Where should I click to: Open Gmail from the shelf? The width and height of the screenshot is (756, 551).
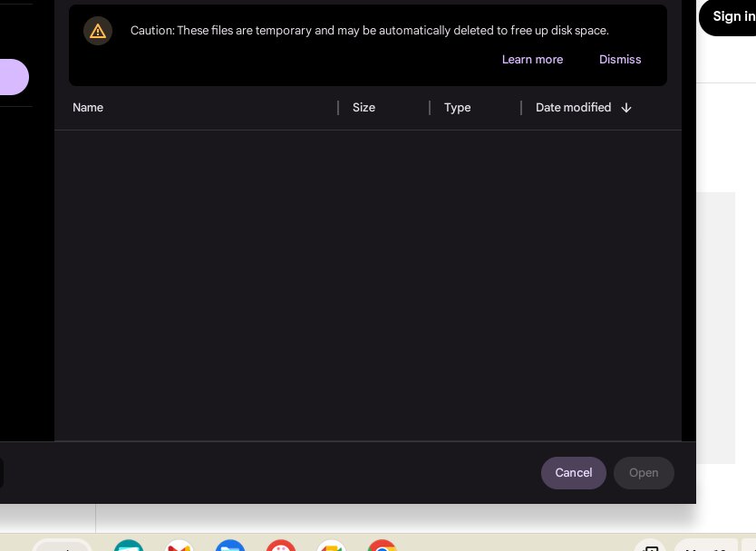179,546
